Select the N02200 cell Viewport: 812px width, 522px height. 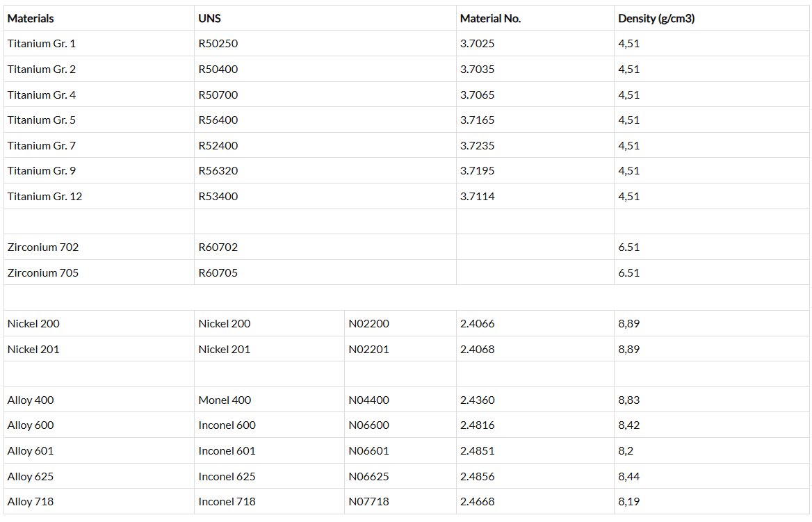tap(368, 324)
